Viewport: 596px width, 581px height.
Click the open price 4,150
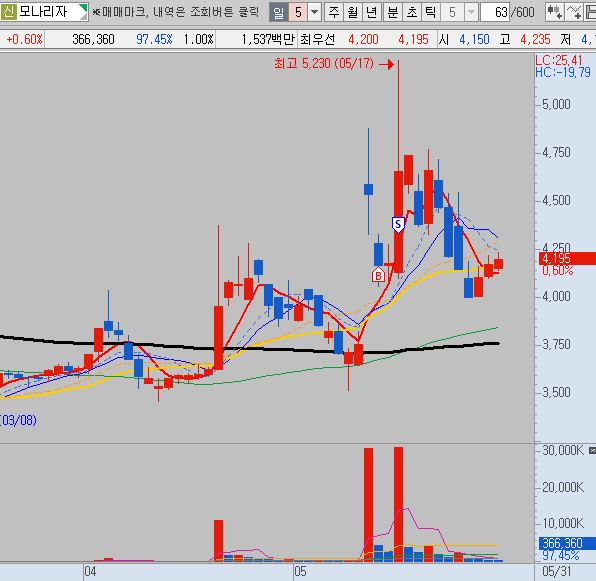pos(474,39)
